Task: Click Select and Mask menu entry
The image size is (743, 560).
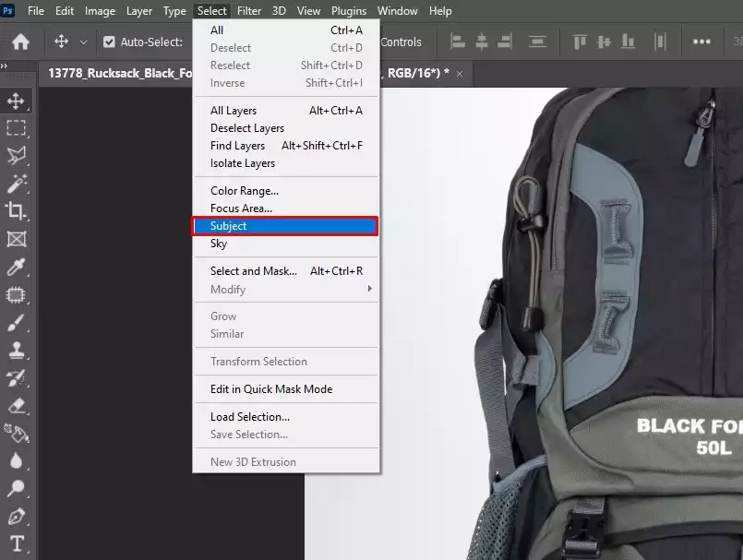Action: [254, 271]
